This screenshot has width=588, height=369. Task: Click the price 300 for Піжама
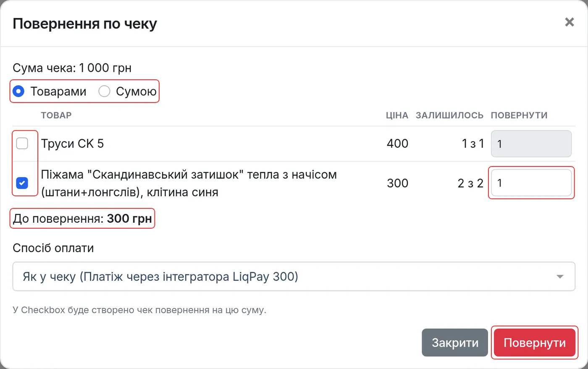[397, 183]
